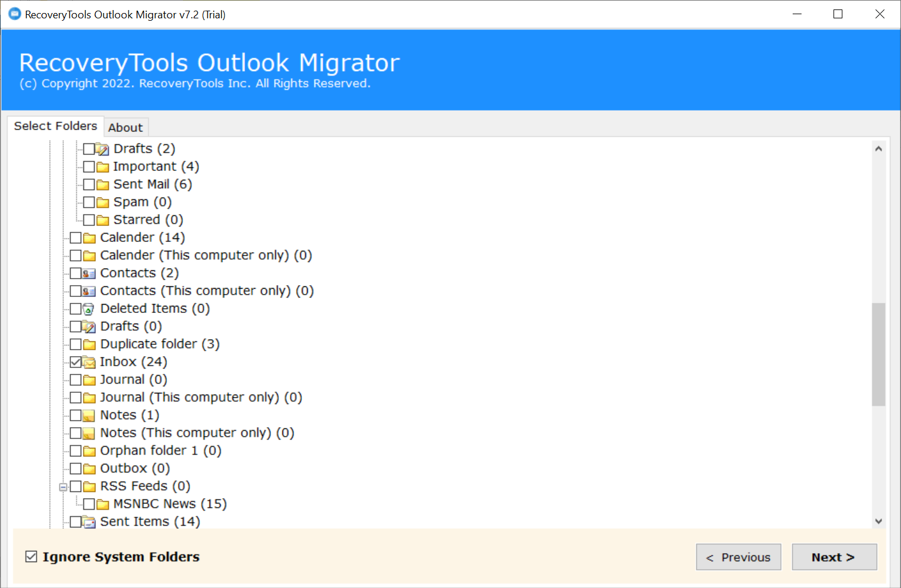Viewport: 901px width, 588px height.
Task: Click Calender (This computer only) folder icon
Action: [89, 256]
